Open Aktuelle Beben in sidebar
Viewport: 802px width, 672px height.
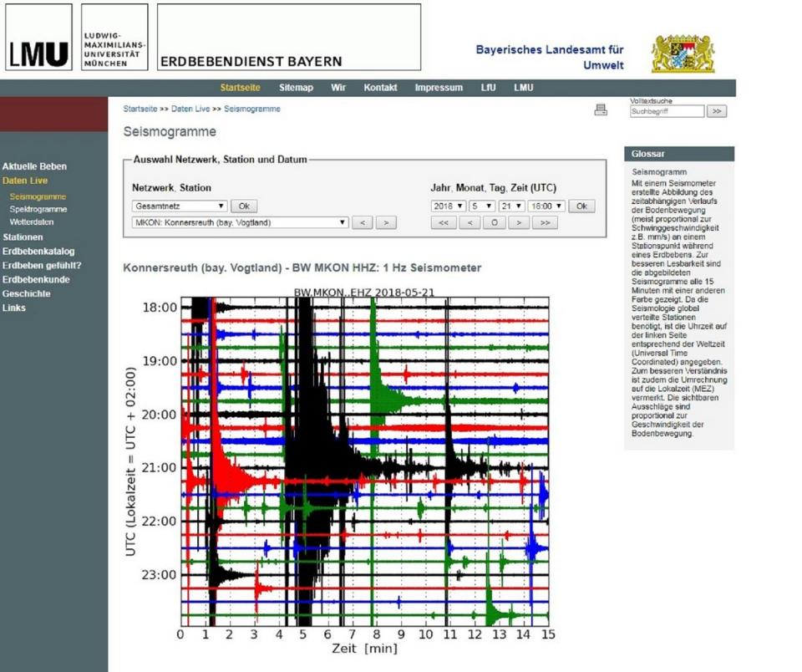coord(34,166)
